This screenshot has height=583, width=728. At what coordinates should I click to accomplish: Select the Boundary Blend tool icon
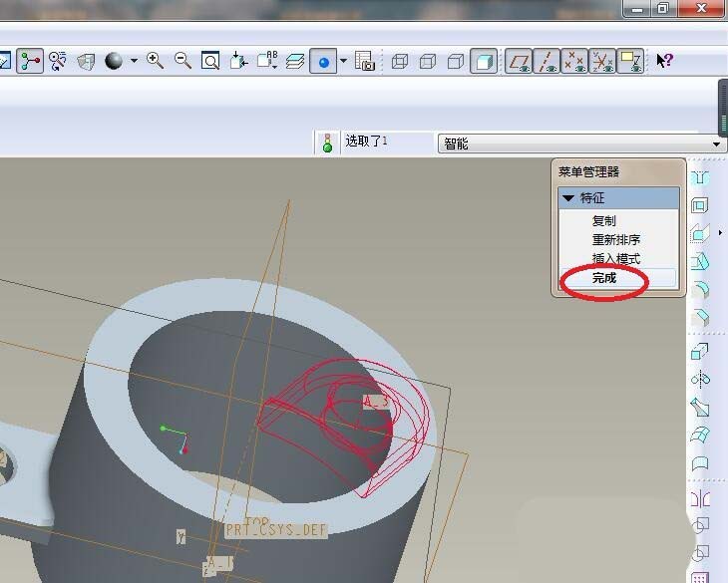point(700,436)
